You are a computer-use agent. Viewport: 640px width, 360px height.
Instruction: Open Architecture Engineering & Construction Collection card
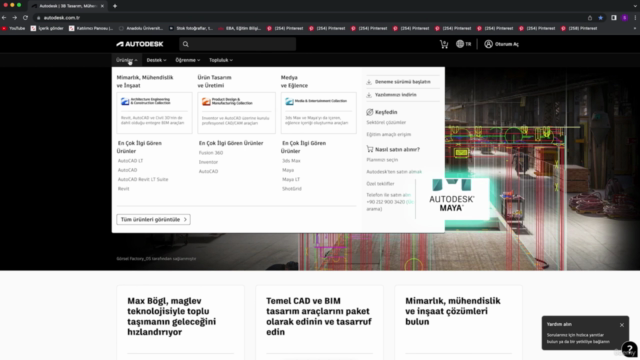tap(154, 113)
